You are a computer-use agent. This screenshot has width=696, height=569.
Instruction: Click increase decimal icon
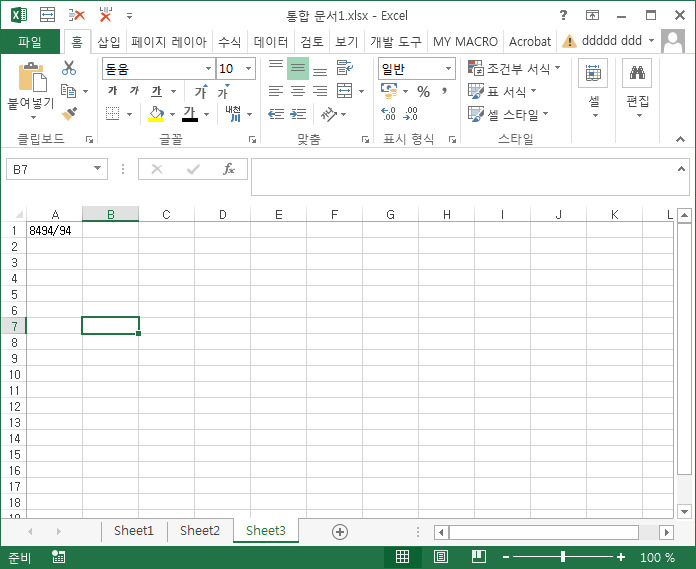coord(388,114)
